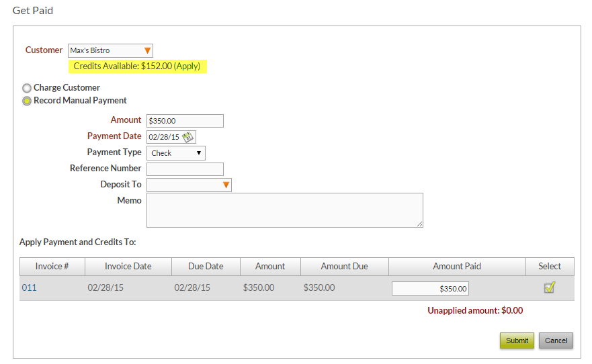Click the Submit button

point(517,340)
